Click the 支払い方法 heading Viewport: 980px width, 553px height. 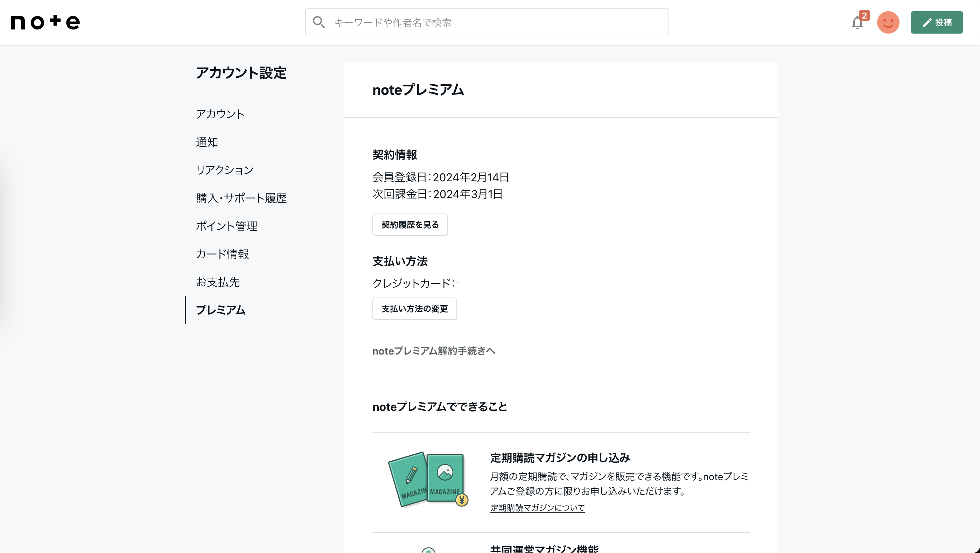coord(400,261)
